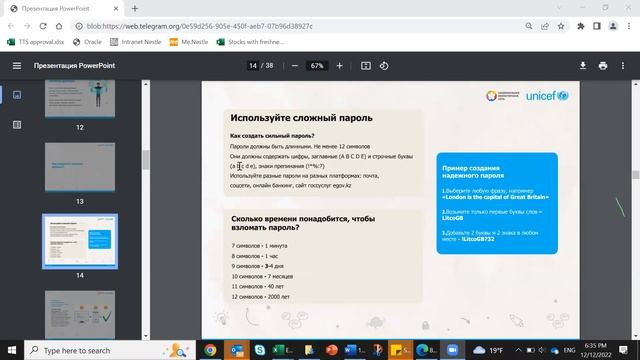Bookmark this page with the star
Image resolution: width=640 pixels, height=360 pixels.
[x=561, y=26]
